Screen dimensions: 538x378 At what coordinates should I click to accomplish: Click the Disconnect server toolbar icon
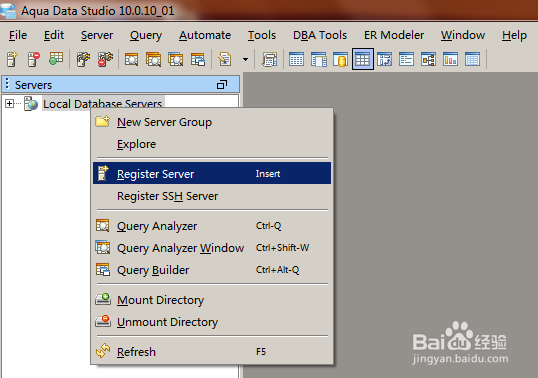pyautogui.click(x=105, y=59)
